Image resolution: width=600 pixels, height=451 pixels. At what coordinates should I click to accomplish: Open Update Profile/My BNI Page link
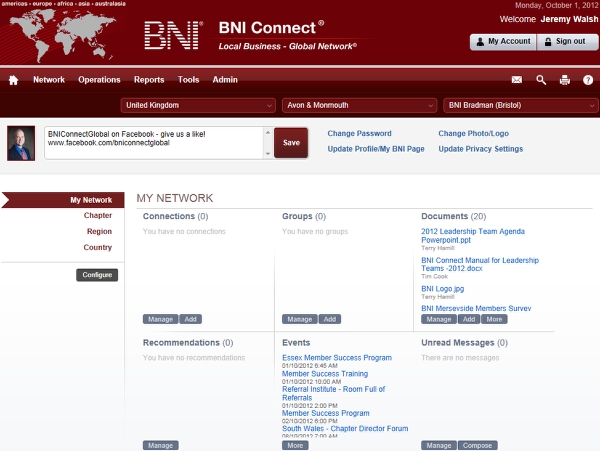point(376,149)
